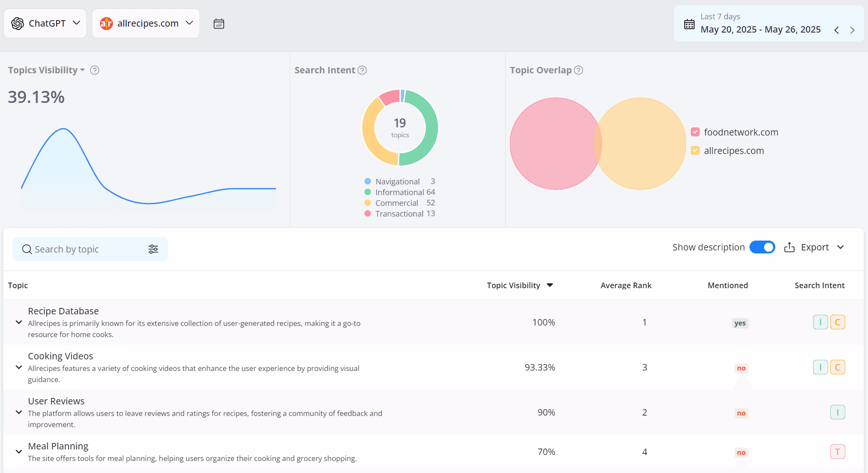Click Topics Visibility help question icon
Viewport: 868px width, 473px height.
point(95,70)
